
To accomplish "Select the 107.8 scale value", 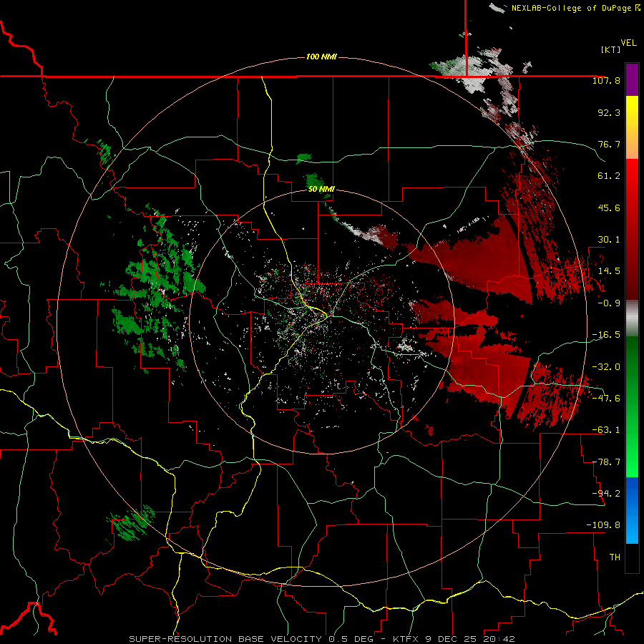I will click(606, 80).
